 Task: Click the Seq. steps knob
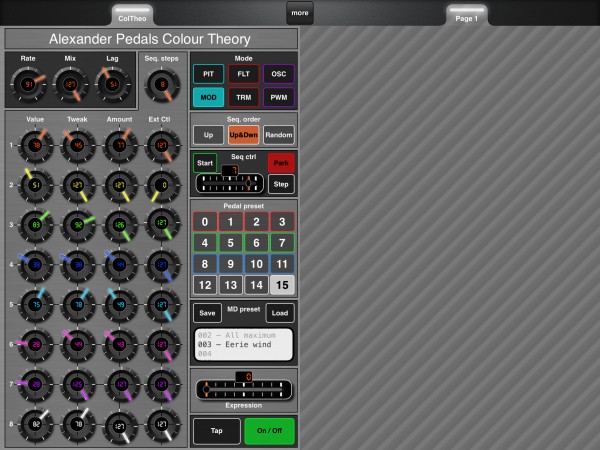tap(162, 85)
